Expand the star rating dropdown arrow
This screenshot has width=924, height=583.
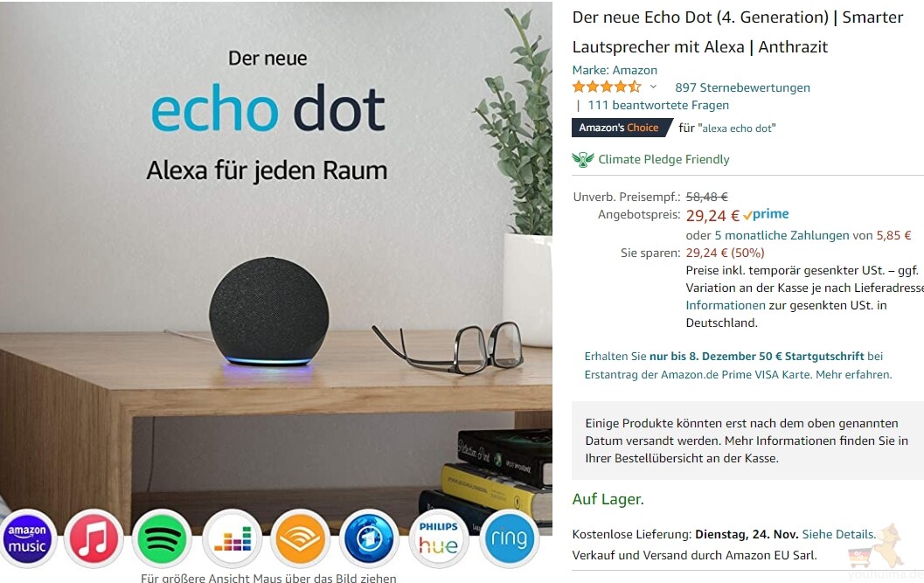coord(653,87)
